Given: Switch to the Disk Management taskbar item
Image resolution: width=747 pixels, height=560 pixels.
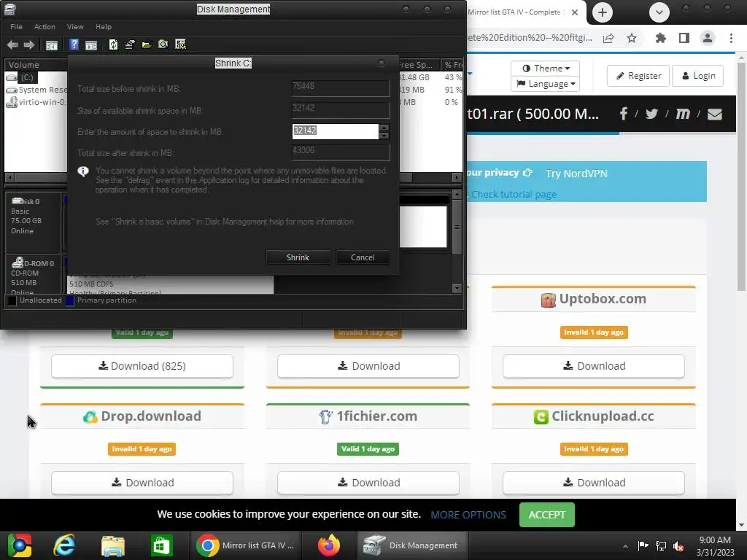Looking at the screenshot, I should [x=413, y=545].
